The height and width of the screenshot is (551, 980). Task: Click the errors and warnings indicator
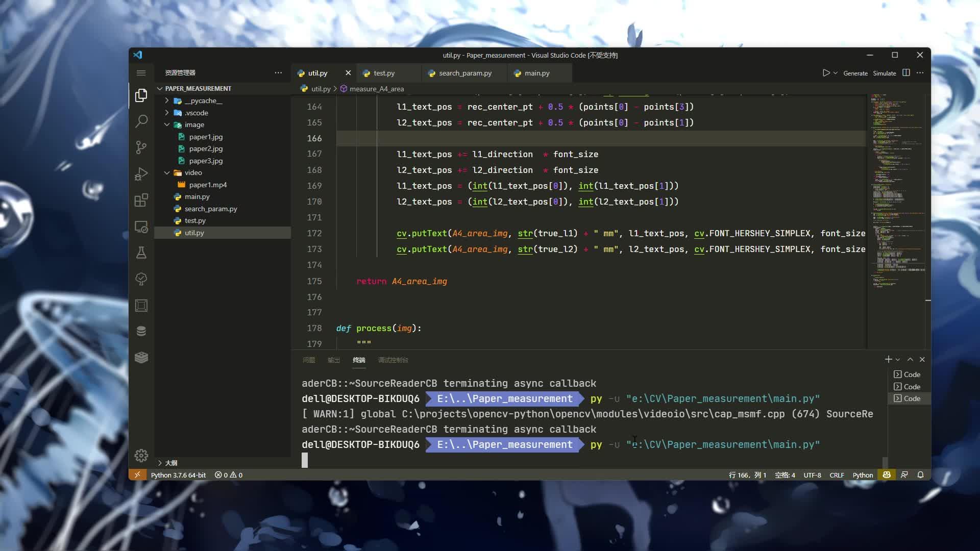[x=228, y=474]
